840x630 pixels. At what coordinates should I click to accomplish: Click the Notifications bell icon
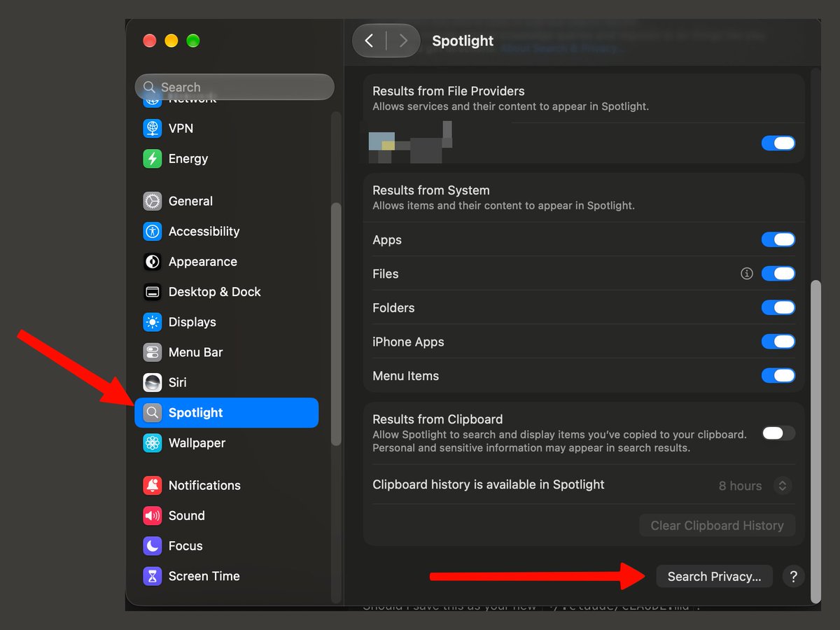click(153, 485)
